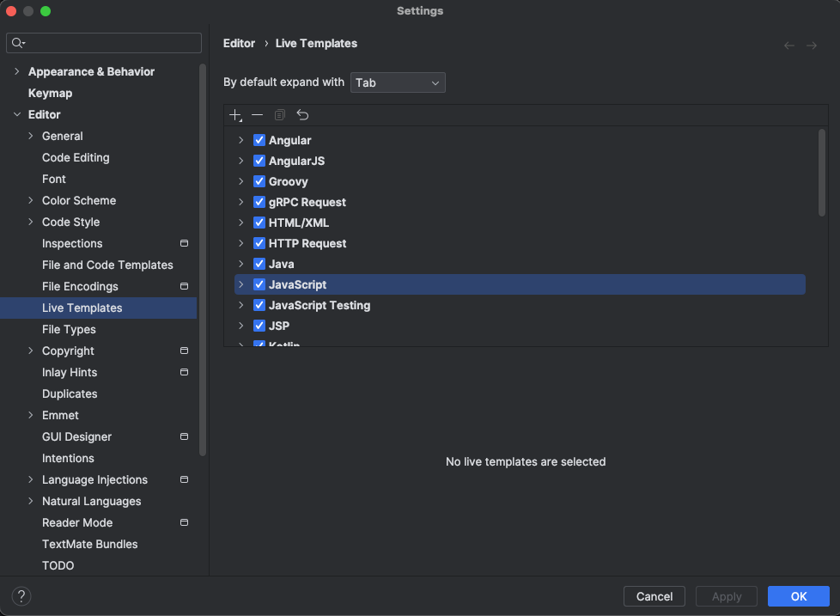This screenshot has height=616, width=840.
Task: Select Keymap in the settings tree
Action: click(50, 93)
